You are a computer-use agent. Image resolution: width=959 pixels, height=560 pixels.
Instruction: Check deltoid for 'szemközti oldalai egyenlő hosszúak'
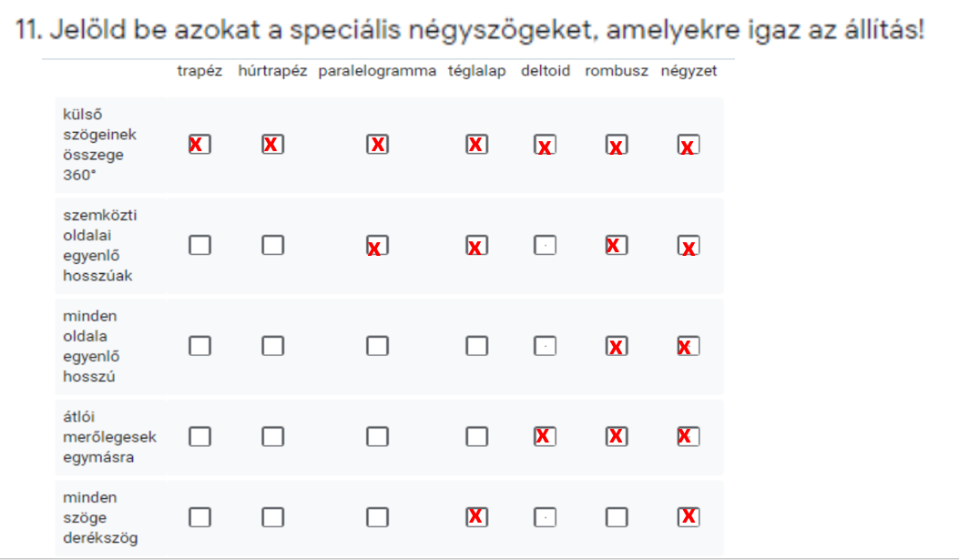545,246
